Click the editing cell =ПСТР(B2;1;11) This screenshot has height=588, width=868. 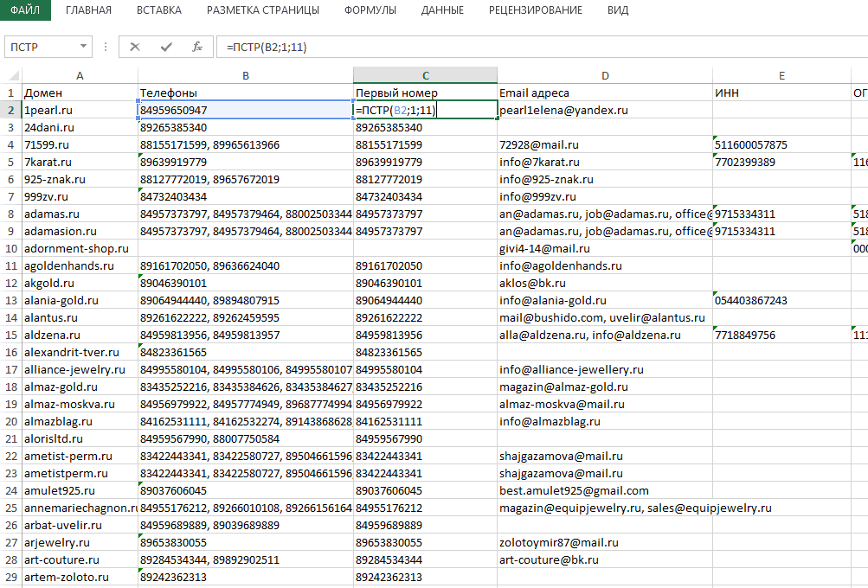click(x=425, y=110)
